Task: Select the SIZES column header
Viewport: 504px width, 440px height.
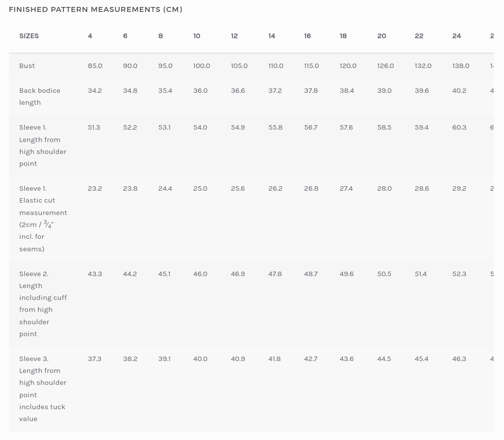Action: 29,36
